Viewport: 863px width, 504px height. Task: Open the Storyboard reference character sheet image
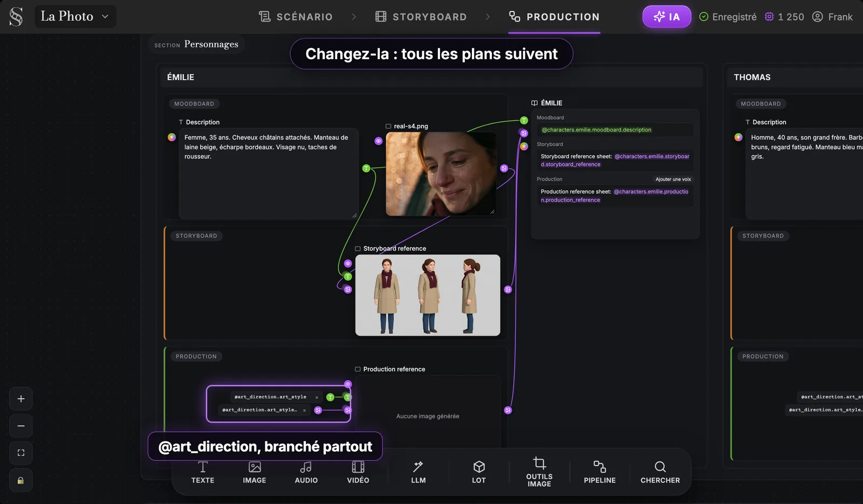(x=428, y=295)
